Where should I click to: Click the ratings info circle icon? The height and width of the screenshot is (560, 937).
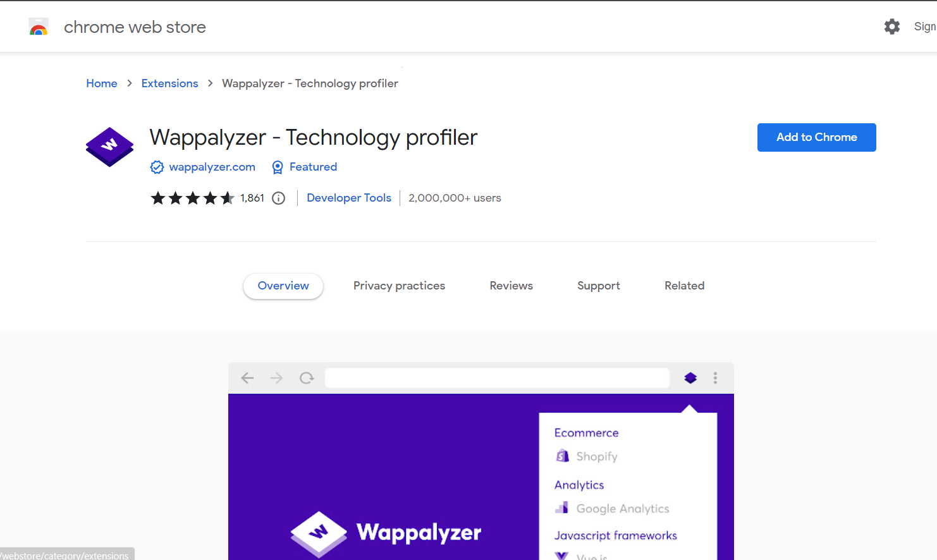278,198
